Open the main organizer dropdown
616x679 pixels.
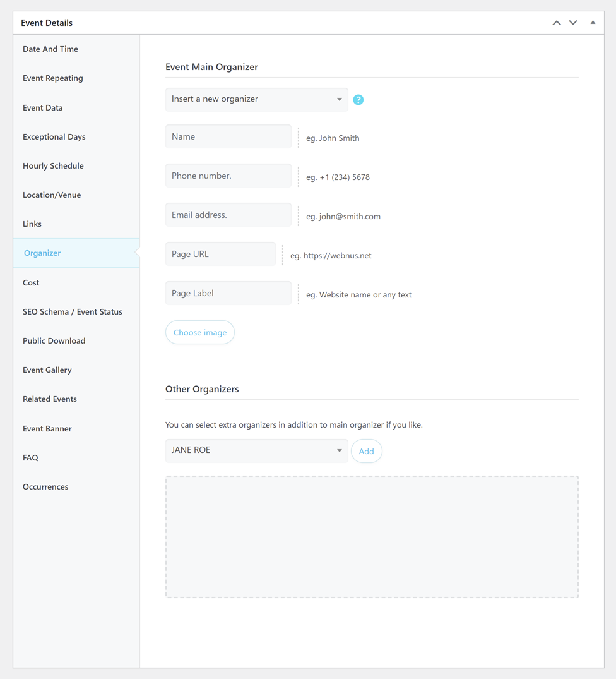coord(256,100)
